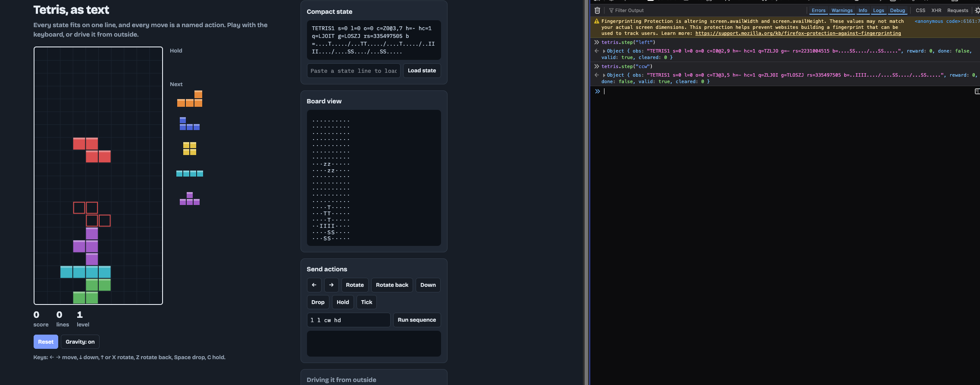
Task: Open the anonymous code:6161 source link
Action: click(947, 21)
